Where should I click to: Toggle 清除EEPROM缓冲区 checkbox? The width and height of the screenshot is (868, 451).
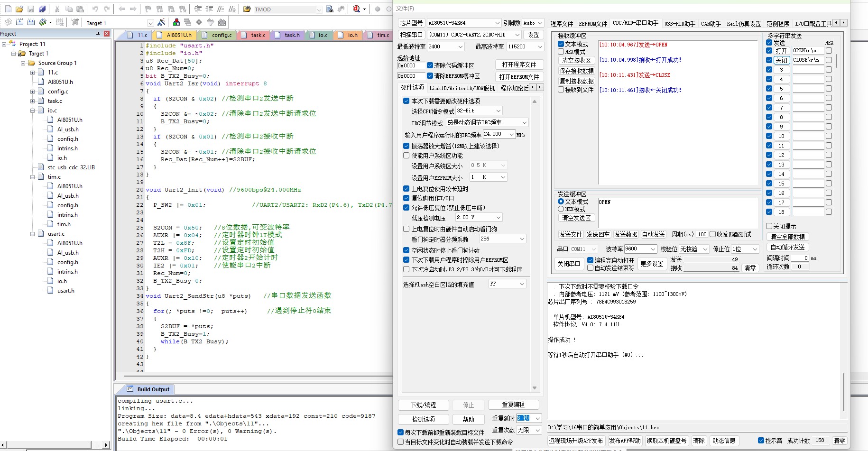(430, 76)
